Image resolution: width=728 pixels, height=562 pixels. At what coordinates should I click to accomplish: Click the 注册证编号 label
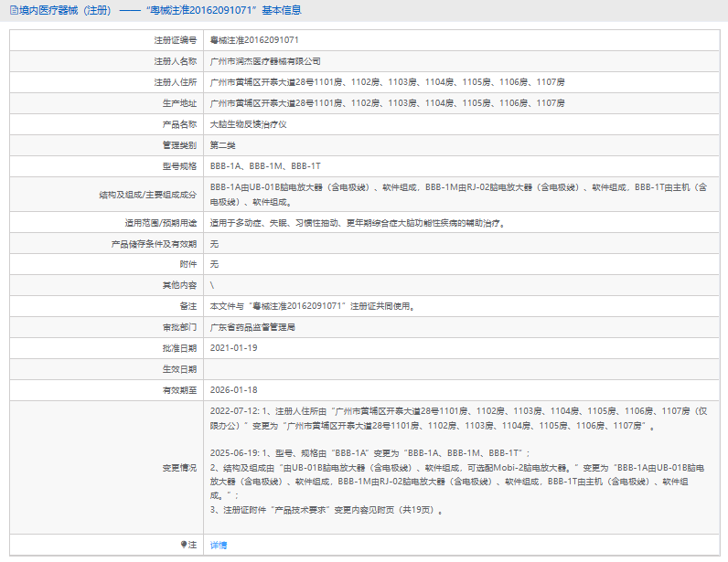click(x=175, y=40)
